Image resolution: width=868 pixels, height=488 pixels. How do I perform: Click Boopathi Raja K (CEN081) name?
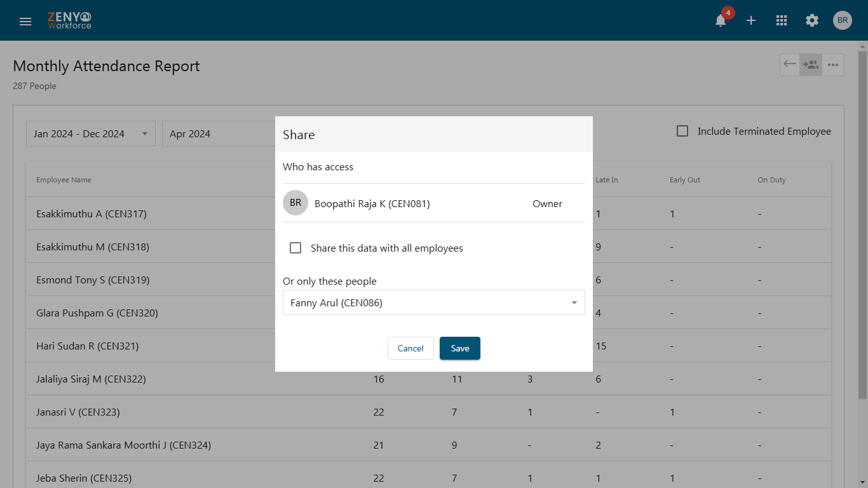click(372, 203)
